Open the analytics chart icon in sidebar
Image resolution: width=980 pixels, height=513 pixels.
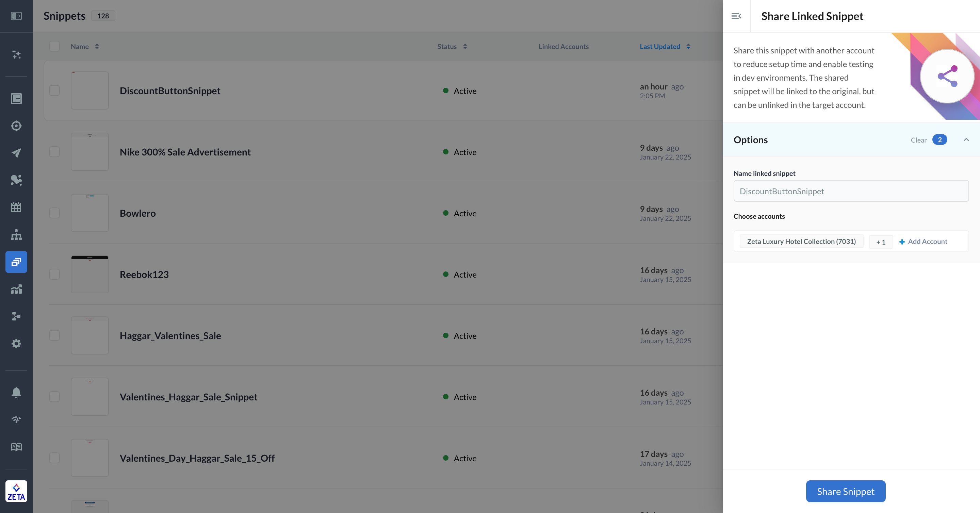tap(16, 289)
